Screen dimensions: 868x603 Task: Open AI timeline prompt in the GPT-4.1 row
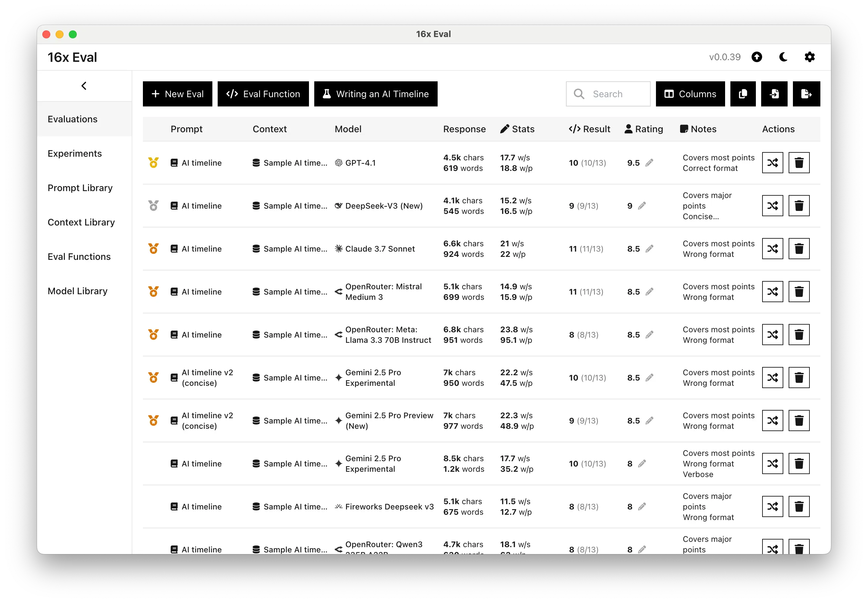(x=196, y=163)
